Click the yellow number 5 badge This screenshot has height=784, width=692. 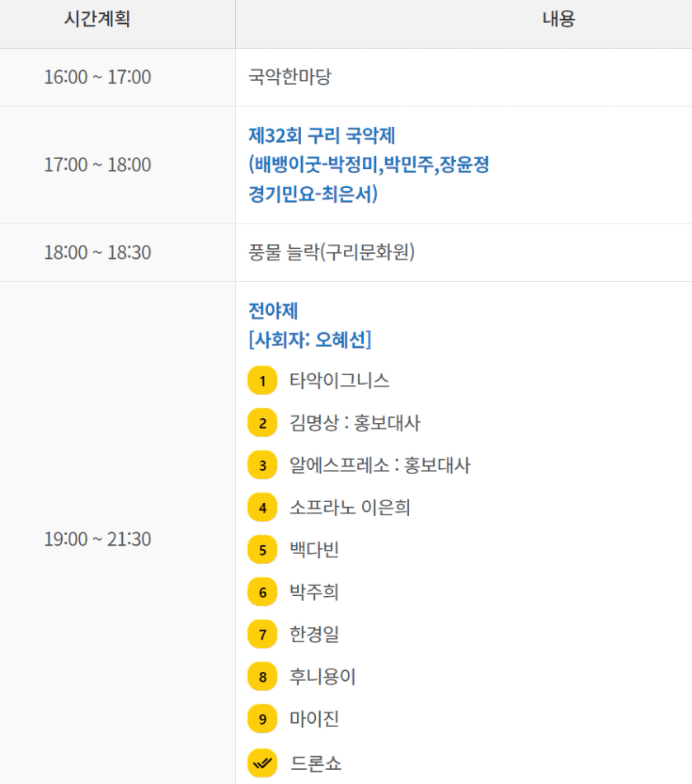point(262,550)
